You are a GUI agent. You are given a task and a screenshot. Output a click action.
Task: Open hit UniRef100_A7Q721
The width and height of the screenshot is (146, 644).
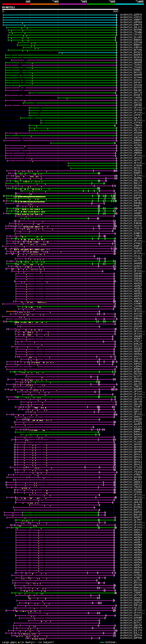[x=131, y=17]
